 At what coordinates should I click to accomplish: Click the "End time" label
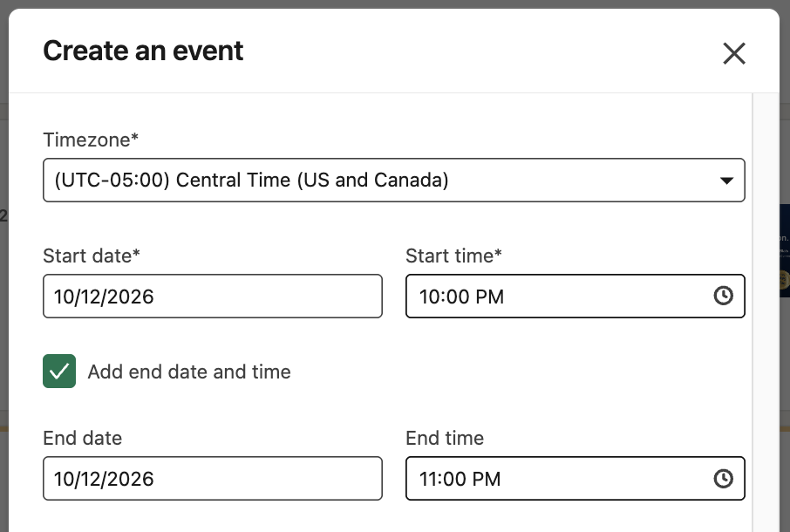[x=445, y=439]
